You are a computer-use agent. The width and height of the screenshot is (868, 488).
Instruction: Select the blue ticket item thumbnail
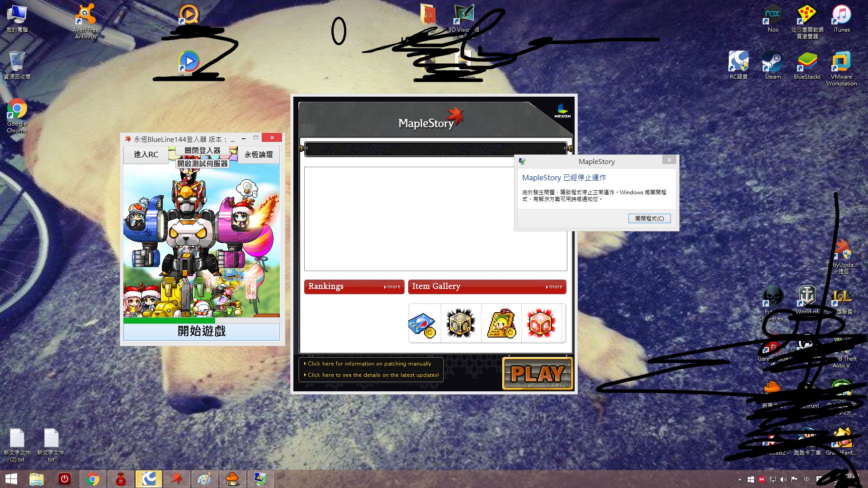coord(422,324)
